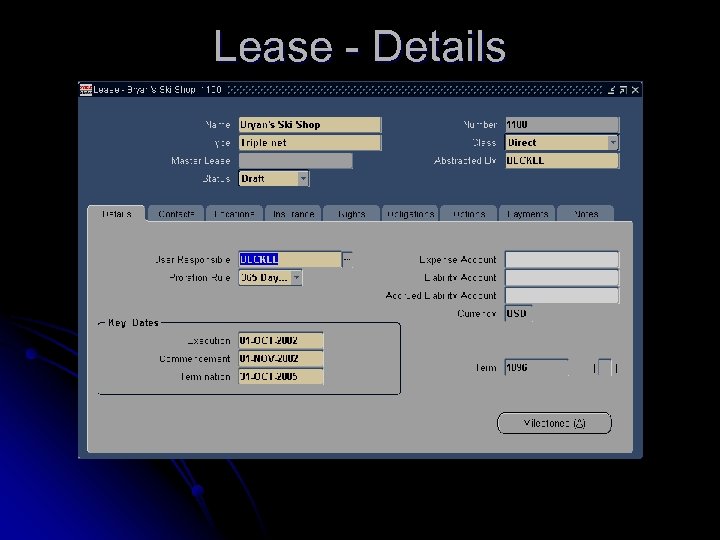Click the Number field 1100
Image resolution: width=720 pixels, height=540 pixels.
point(562,125)
